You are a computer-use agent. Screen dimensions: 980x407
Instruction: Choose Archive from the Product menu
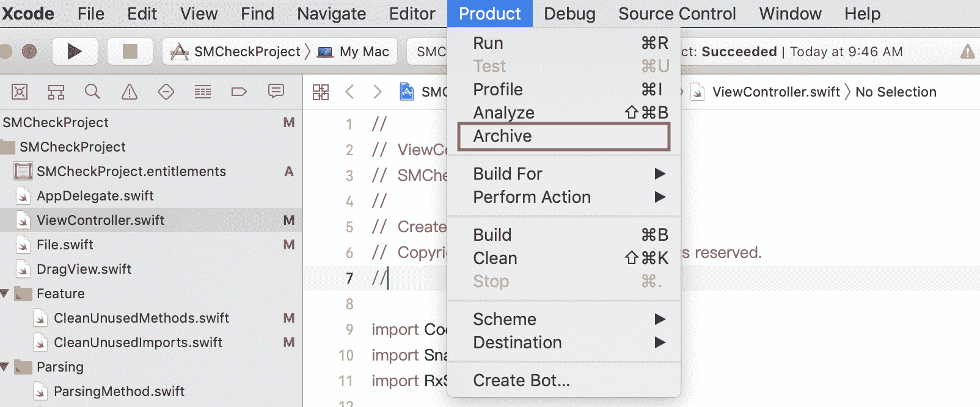point(564,136)
